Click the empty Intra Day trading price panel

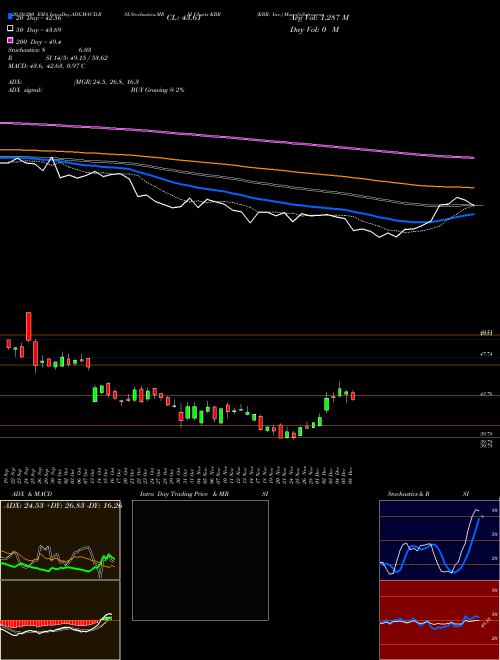pyautogui.click(x=200, y=560)
